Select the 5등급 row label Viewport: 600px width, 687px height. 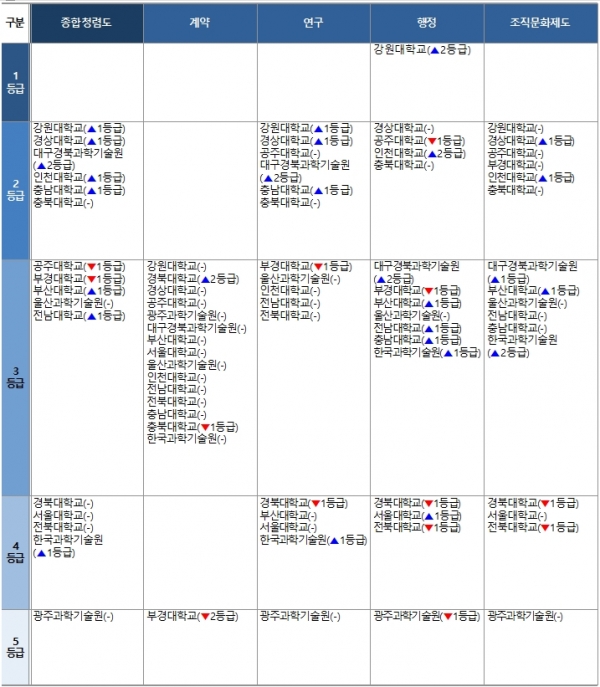[x=16, y=646]
